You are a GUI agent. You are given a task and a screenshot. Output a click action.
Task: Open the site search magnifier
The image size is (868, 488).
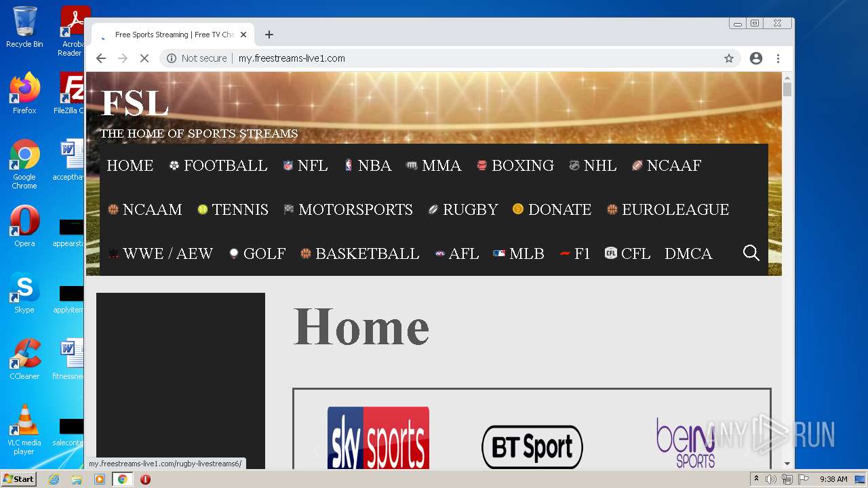pos(751,253)
